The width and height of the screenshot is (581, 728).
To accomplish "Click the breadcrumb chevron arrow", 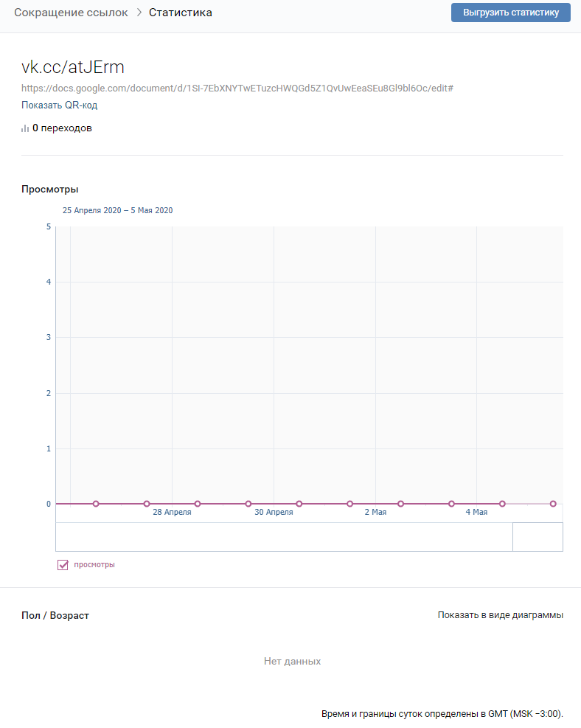I will [x=139, y=13].
